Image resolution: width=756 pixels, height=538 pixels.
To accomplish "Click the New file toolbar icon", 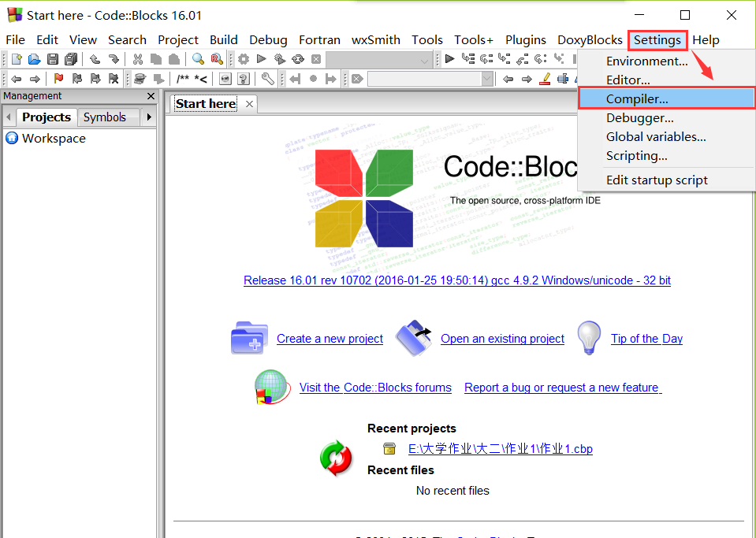I will point(17,59).
